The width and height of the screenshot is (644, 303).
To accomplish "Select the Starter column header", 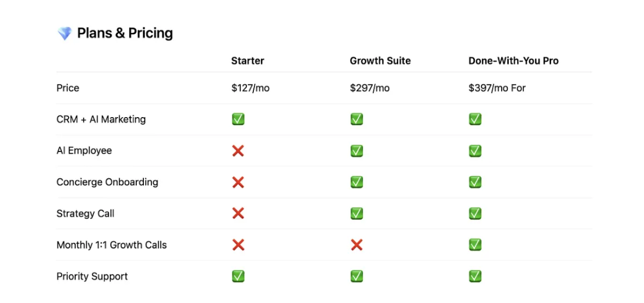I will click(x=247, y=61).
